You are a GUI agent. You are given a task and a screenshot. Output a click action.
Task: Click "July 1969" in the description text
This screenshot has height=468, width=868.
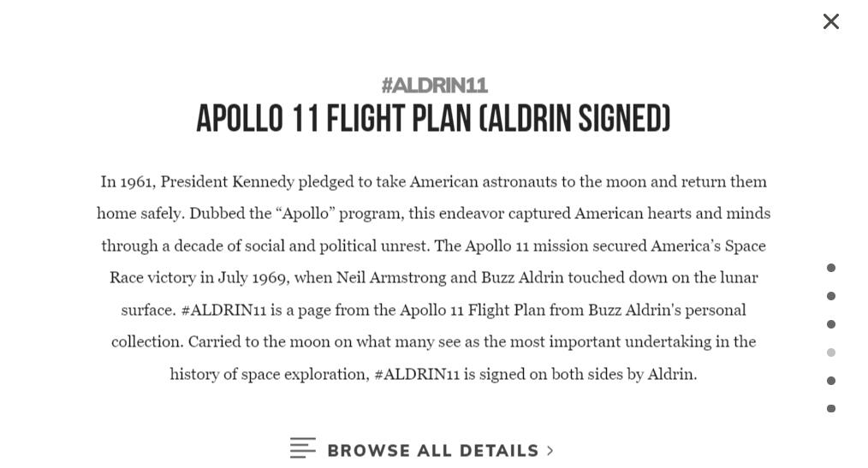253,277
